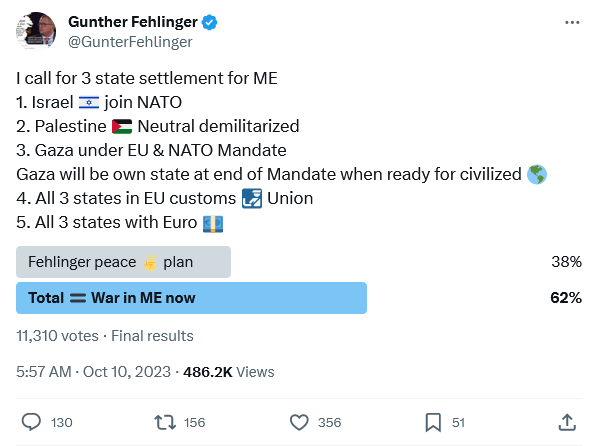This screenshot has width=598, height=446.
Task: Click the share upload icon
Action: pos(567,422)
